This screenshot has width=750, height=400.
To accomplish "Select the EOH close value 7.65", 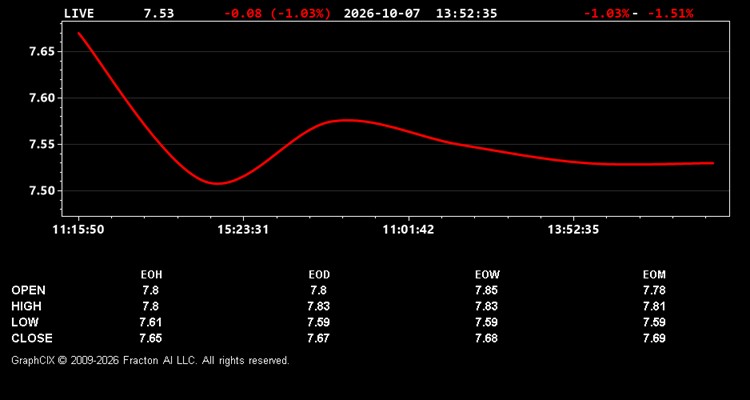I will (150, 338).
